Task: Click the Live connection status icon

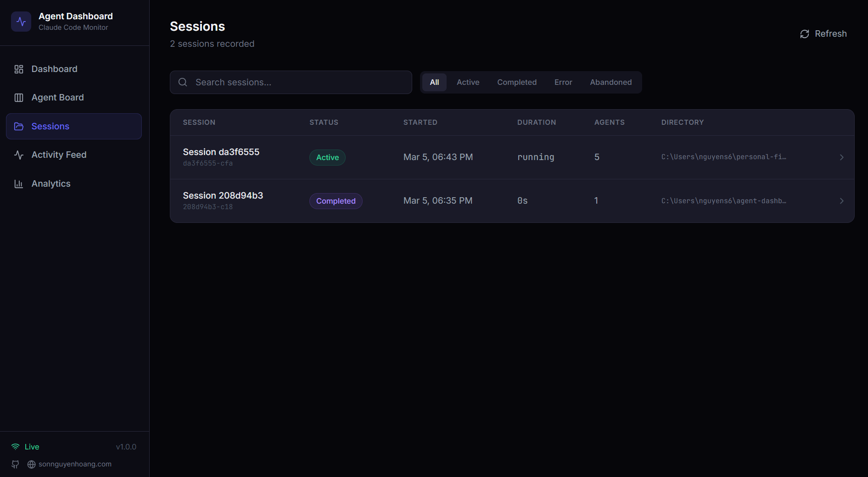Action: [x=15, y=446]
